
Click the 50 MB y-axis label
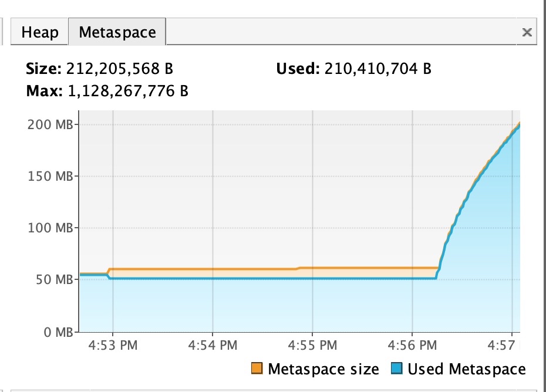[52, 279]
